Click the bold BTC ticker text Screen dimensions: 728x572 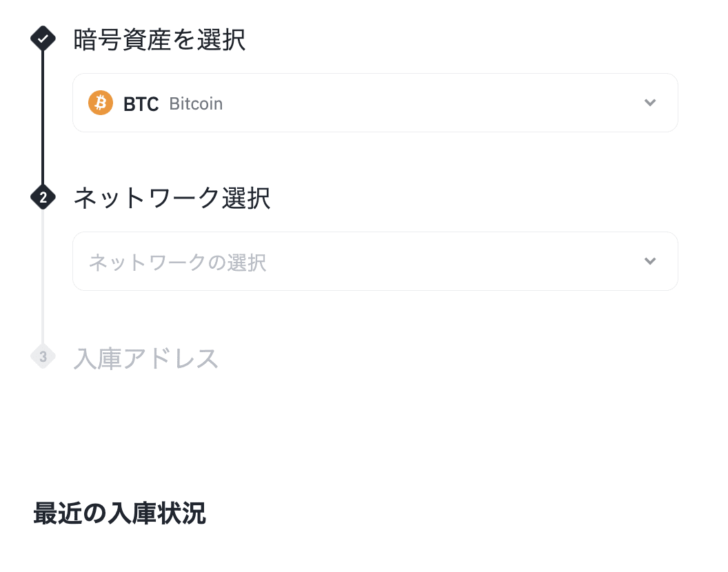pyautogui.click(x=141, y=104)
